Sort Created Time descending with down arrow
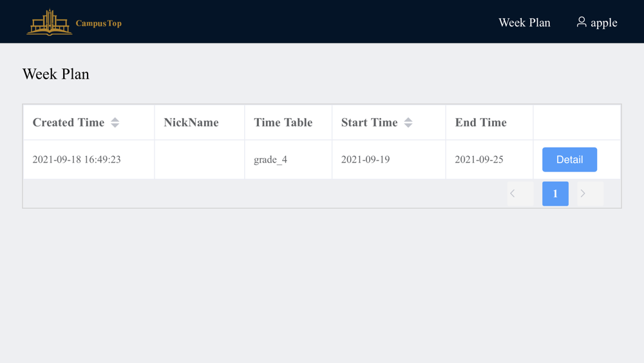This screenshot has width=644, height=363. pyautogui.click(x=115, y=125)
